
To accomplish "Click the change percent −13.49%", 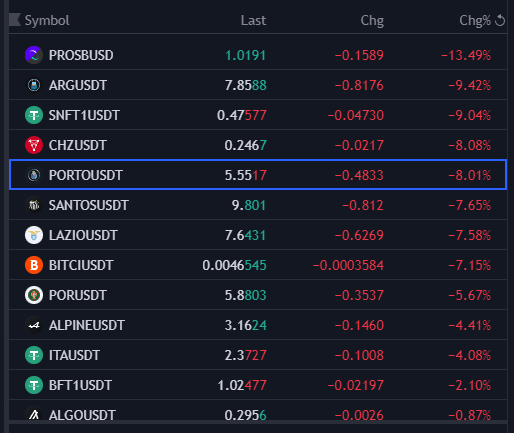I will point(466,55).
